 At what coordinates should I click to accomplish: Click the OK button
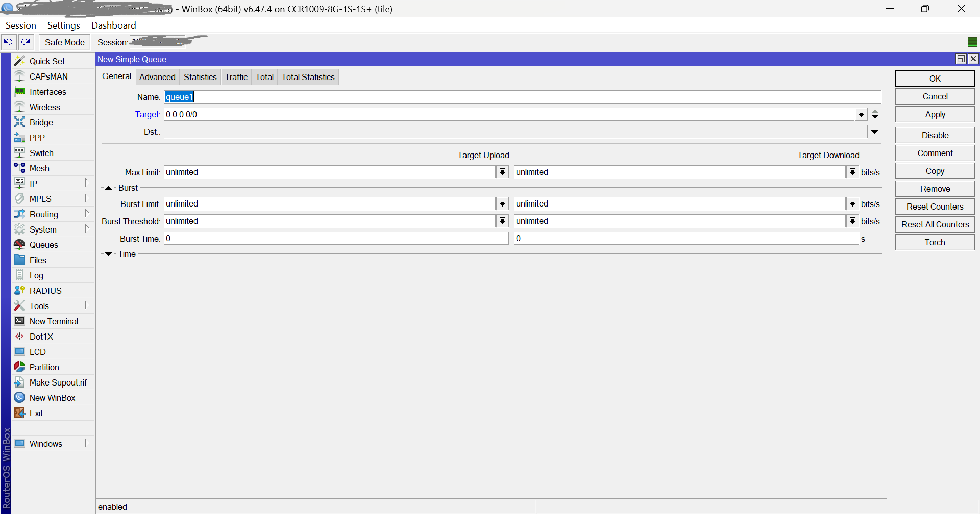tap(935, 79)
